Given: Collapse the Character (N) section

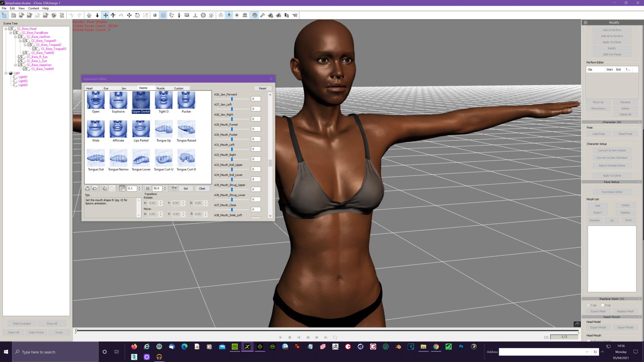Looking at the screenshot, I should [639, 122].
